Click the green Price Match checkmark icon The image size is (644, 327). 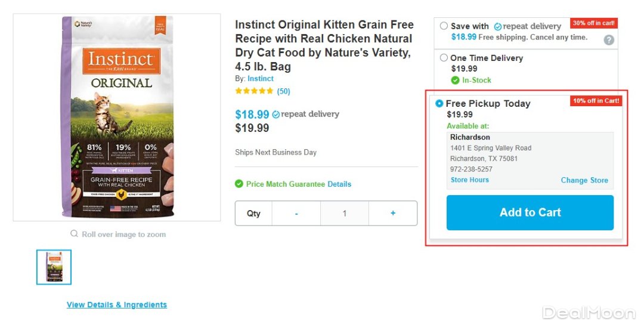239,184
